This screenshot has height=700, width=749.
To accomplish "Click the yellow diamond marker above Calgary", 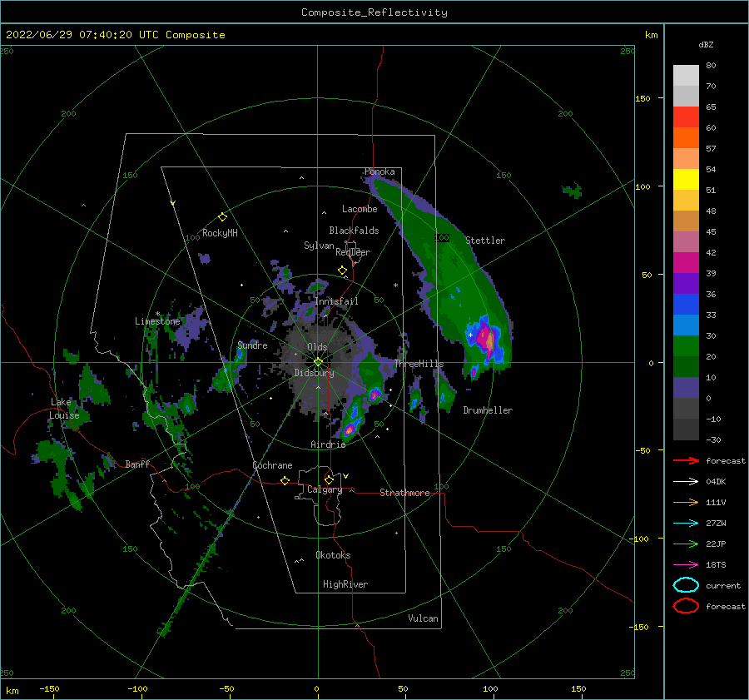I will (329, 479).
